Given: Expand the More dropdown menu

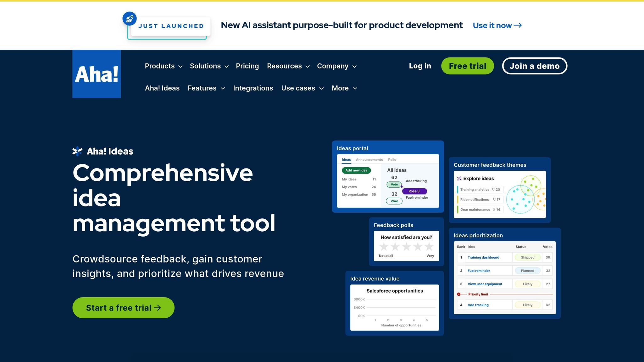Looking at the screenshot, I should coord(344,88).
